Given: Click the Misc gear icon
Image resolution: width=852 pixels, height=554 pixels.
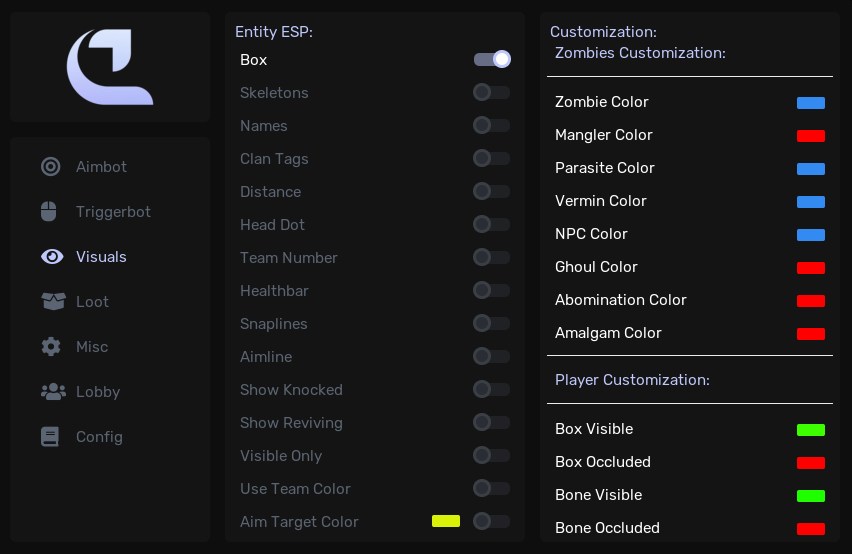Looking at the screenshot, I should pyautogui.click(x=51, y=347).
